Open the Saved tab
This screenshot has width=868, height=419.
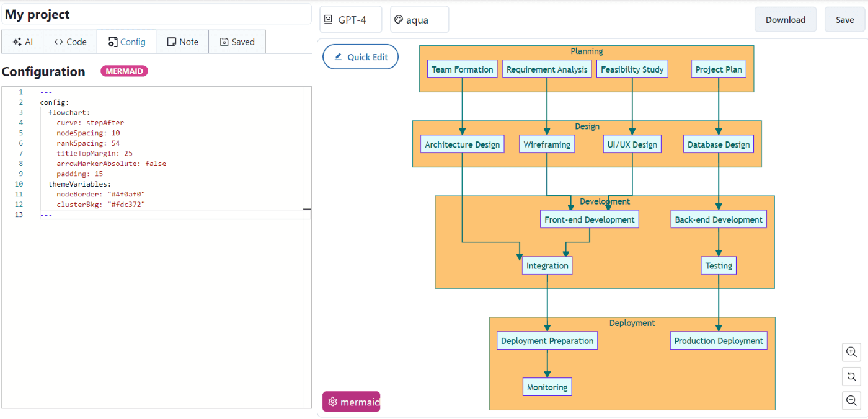coord(237,42)
